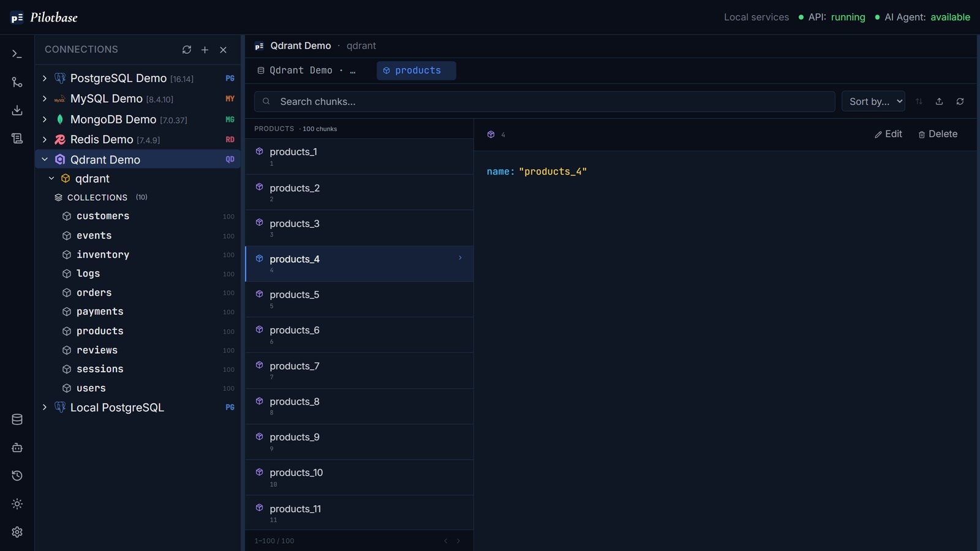This screenshot has height=551, width=980.
Task: Refresh the connections list
Action: coord(187,50)
